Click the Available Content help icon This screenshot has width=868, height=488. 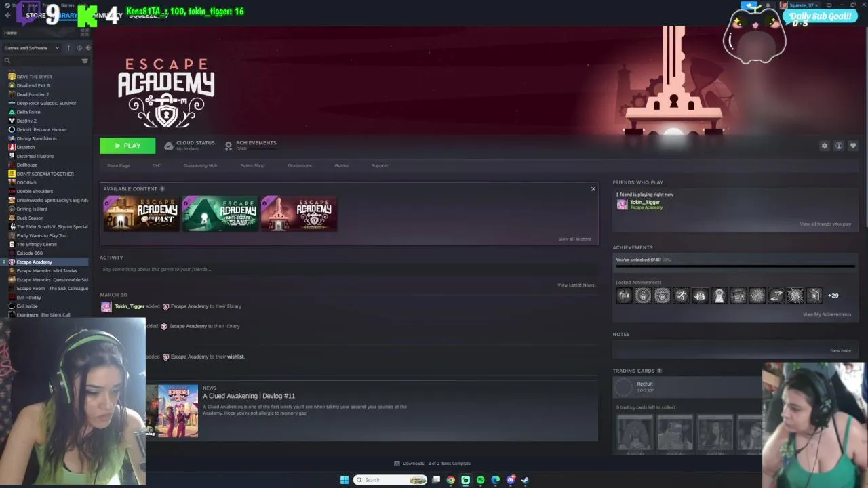click(x=162, y=189)
